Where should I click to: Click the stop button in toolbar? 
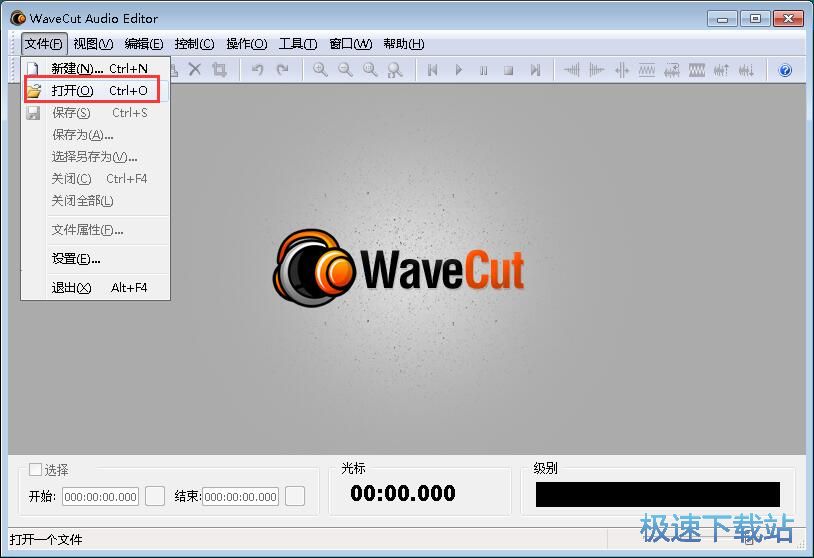[509, 70]
